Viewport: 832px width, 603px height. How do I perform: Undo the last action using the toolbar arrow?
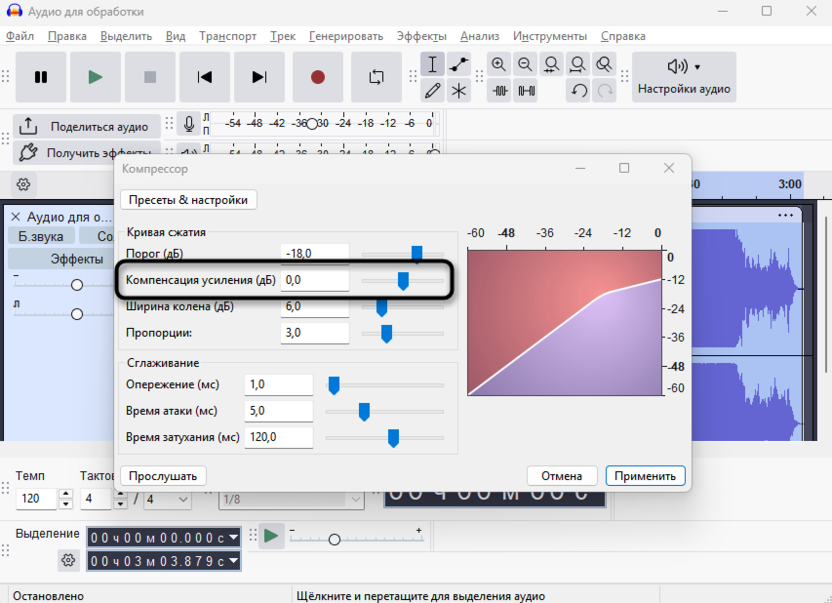(579, 91)
